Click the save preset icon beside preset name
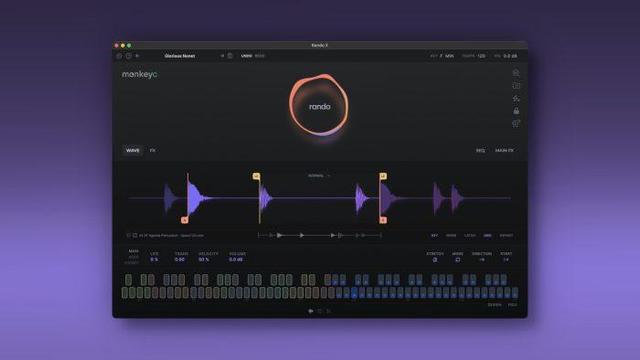The width and height of the screenshot is (640, 360). click(x=230, y=56)
